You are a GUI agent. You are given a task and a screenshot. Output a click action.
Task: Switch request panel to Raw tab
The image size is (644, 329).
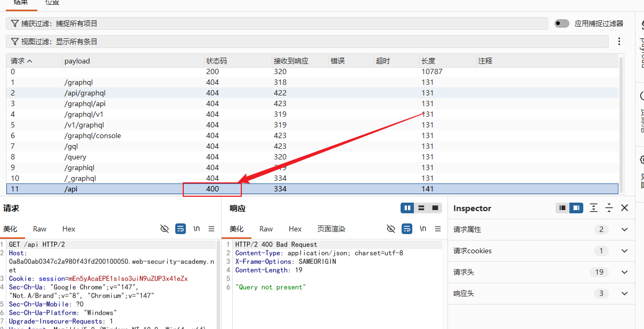[40, 229]
